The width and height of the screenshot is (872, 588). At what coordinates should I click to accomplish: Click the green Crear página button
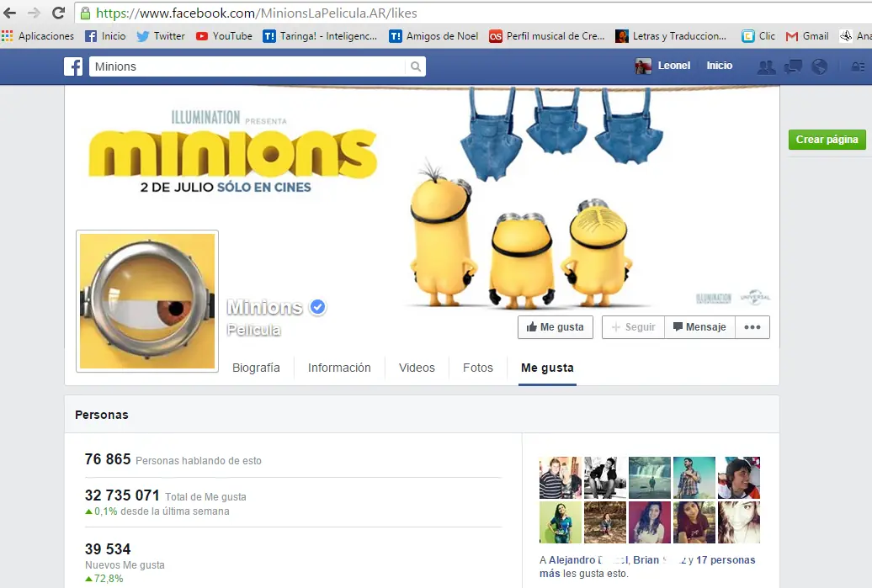pos(827,140)
